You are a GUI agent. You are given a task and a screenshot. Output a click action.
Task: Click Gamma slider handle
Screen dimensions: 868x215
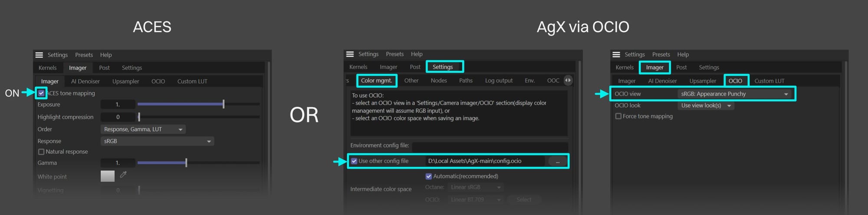coord(186,162)
